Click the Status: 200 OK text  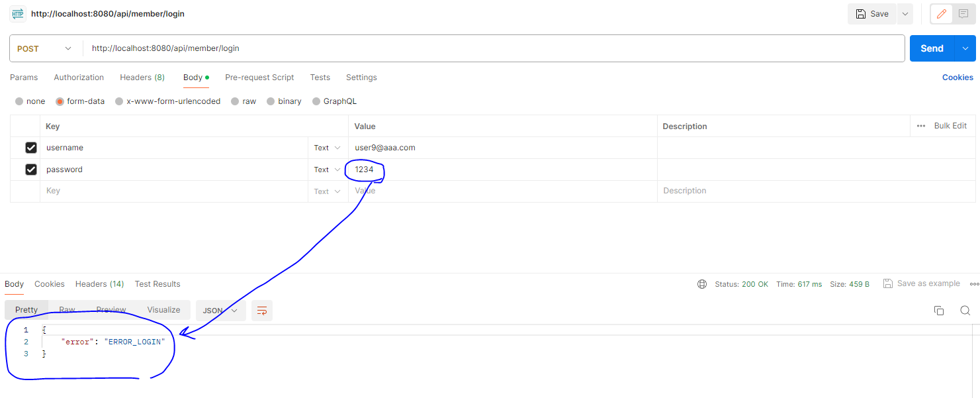click(742, 284)
